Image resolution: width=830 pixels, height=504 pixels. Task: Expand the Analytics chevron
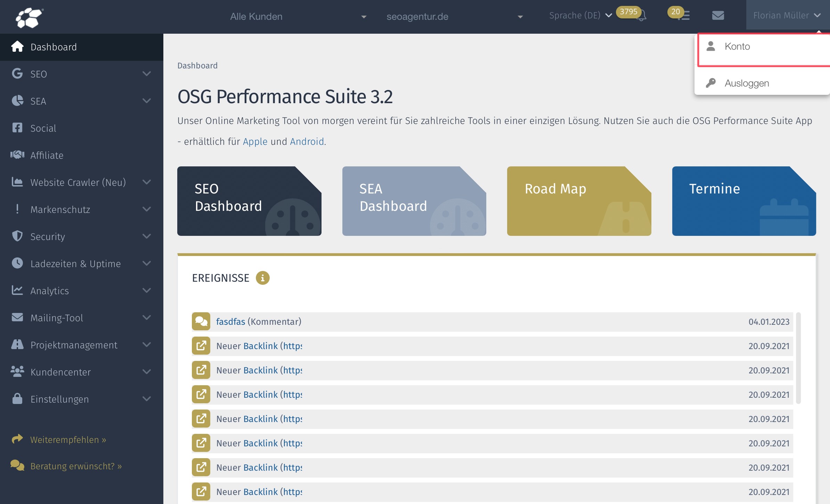[147, 290]
